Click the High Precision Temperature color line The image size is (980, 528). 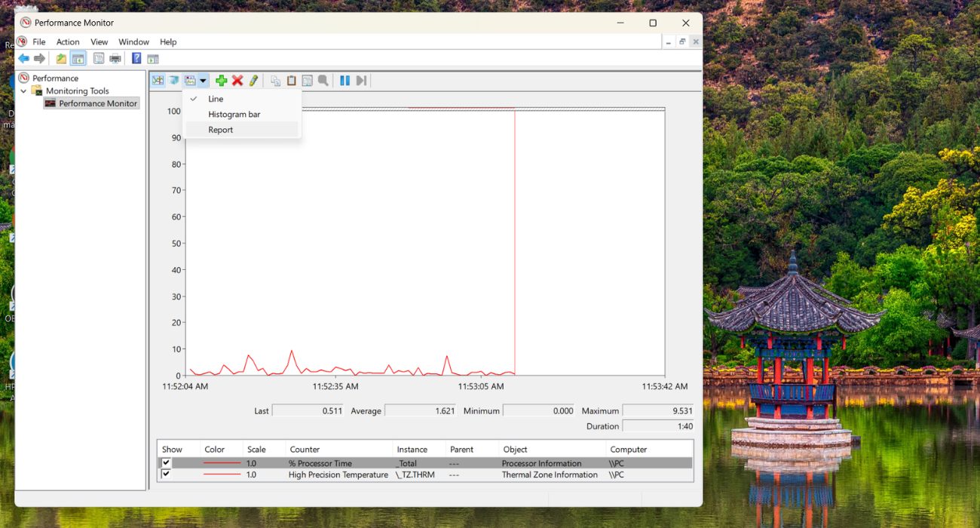(222, 474)
